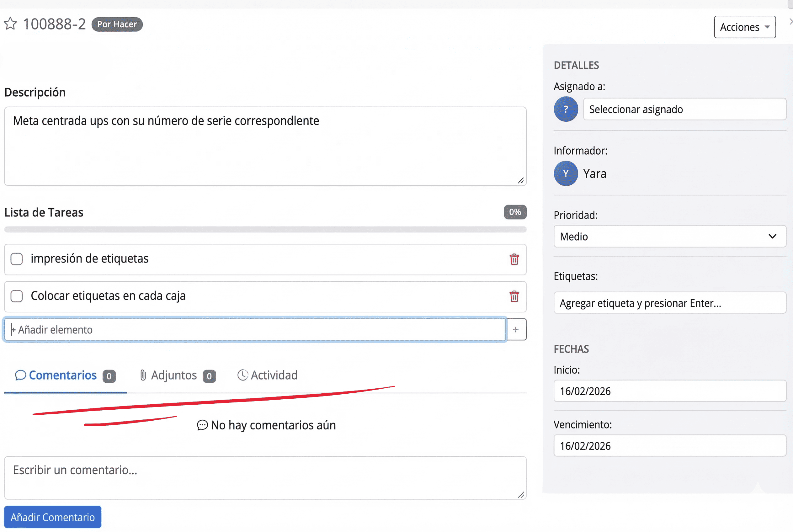
Task: Expand the Prioridad dropdown showing Medio
Action: click(669, 237)
